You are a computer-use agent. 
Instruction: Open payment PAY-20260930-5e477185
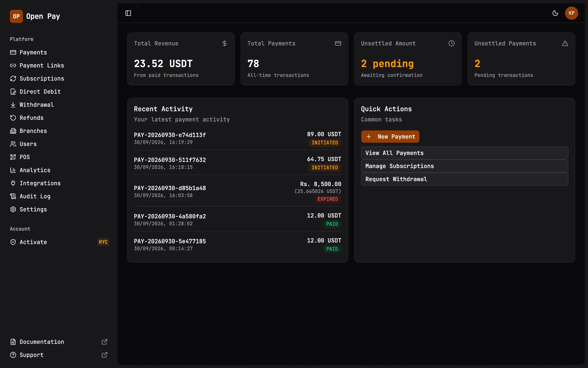[x=238, y=244]
